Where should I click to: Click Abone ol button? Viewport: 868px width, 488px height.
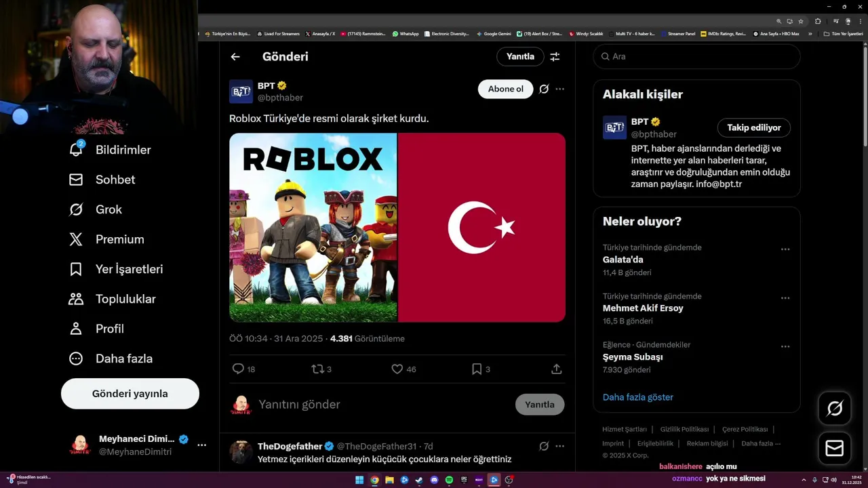pyautogui.click(x=506, y=89)
